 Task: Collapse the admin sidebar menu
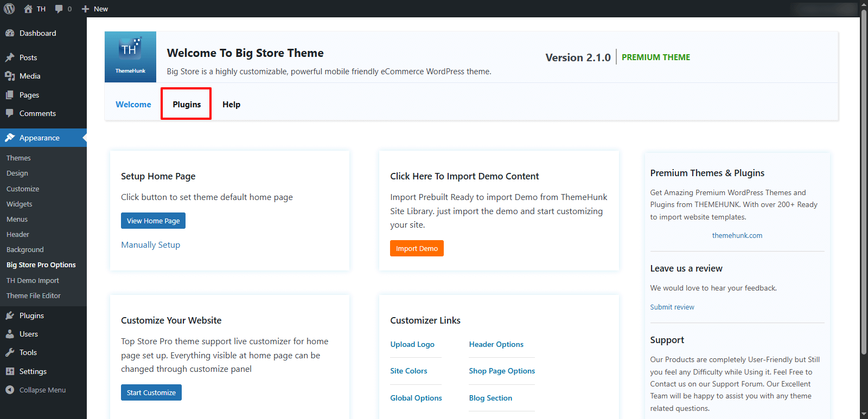(x=43, y=390)
